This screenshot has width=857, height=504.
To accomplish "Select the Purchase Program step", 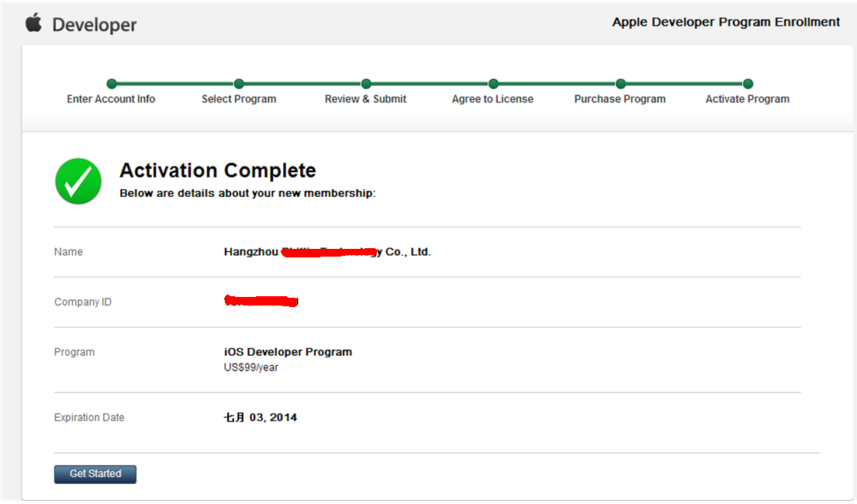I will (x=620, y=99).
